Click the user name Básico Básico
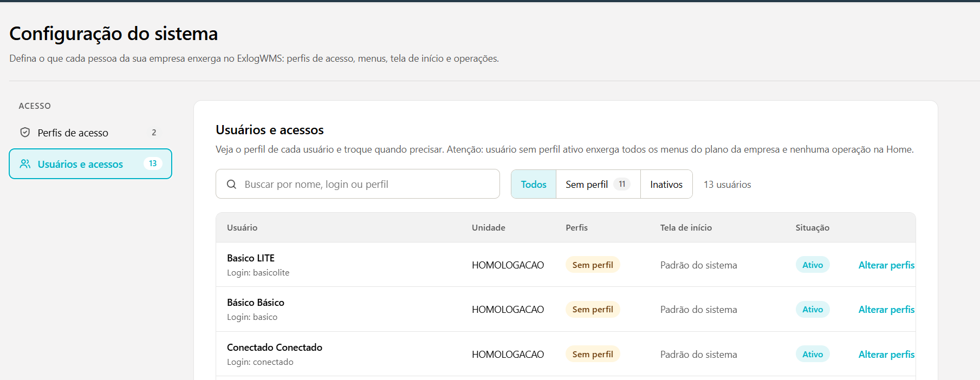The width and height of the screenshot is (980, 380). click(256, 303)
